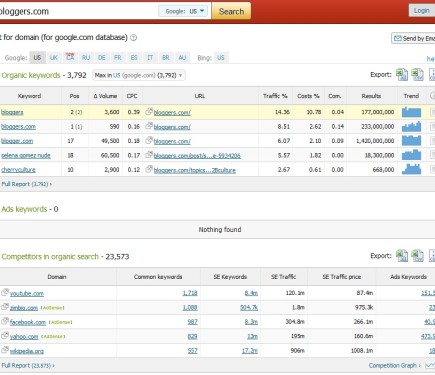Open the blogger.com keyword link
435x375 pixels.
click(17, 141)
